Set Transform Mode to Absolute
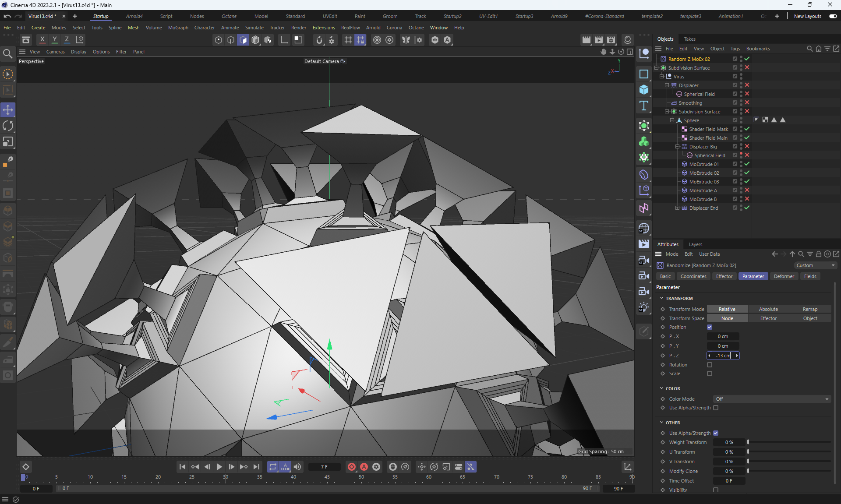 pos(768,309)
